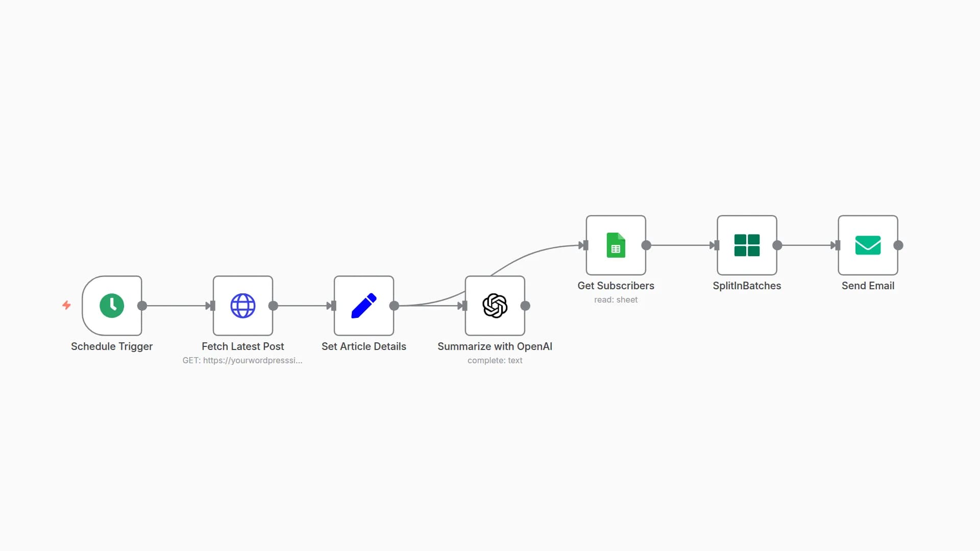The image size is (980, 551).
Task: Click the Schedule Trigger node label
Action: tap(112, 346)
